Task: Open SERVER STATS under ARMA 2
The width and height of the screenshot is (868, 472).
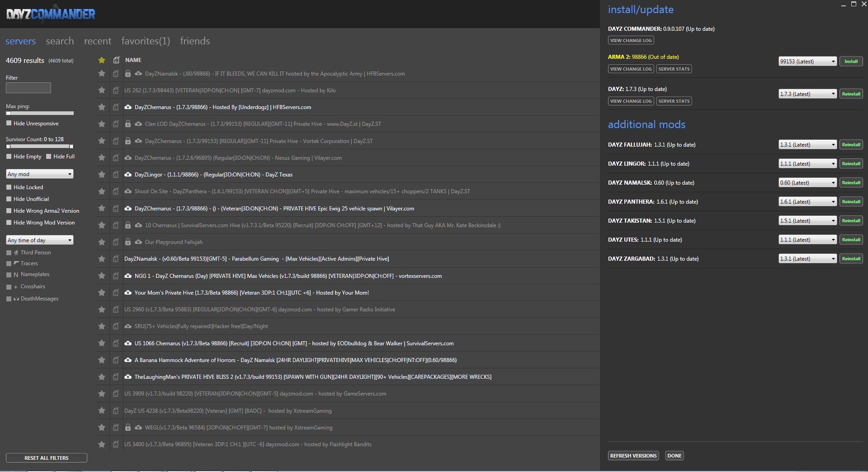Action: pyautogui.click(x=674, y=69)
